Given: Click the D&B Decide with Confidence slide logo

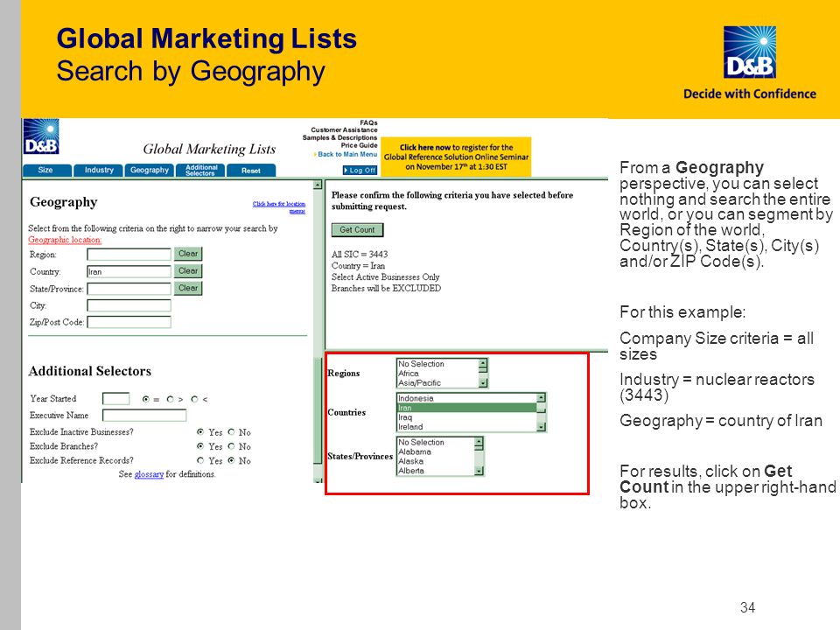Looking at the screenshot, I should click(750, 63).
